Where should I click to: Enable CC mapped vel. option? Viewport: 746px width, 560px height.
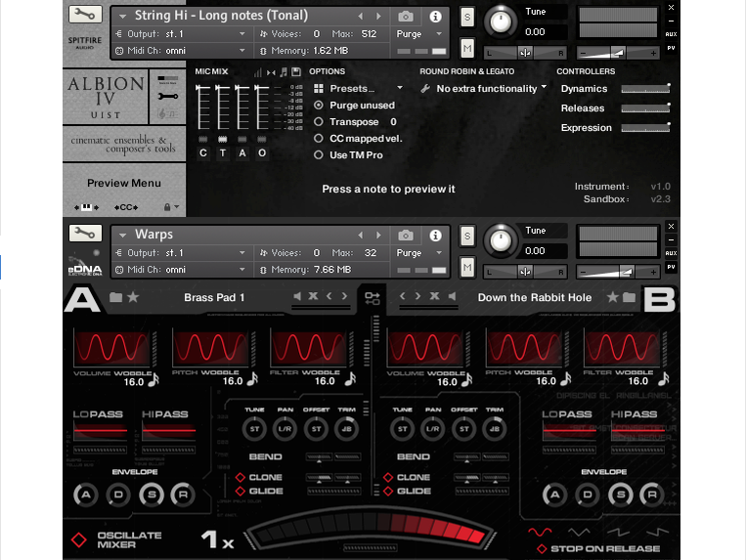(x=319, y=139)
